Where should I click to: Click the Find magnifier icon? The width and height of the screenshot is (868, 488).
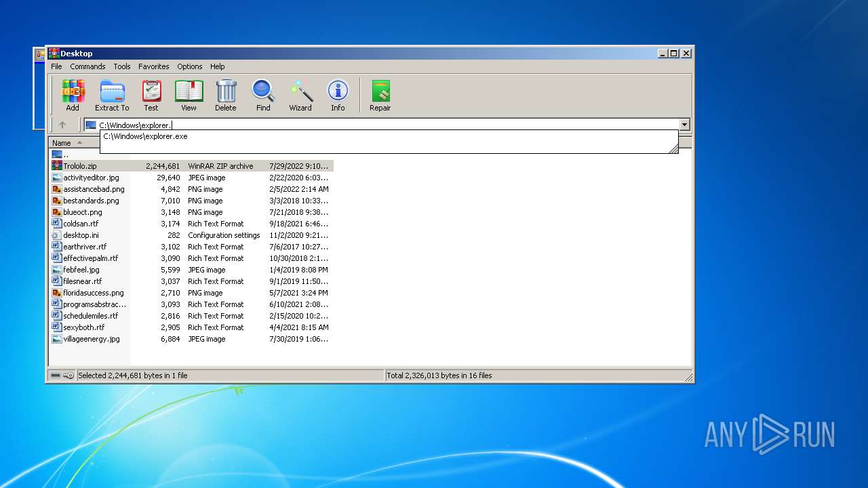(263, 96)
